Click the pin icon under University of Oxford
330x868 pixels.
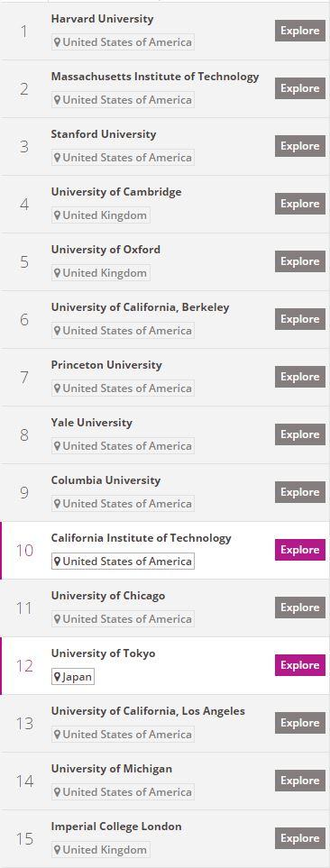pos(57,273)
